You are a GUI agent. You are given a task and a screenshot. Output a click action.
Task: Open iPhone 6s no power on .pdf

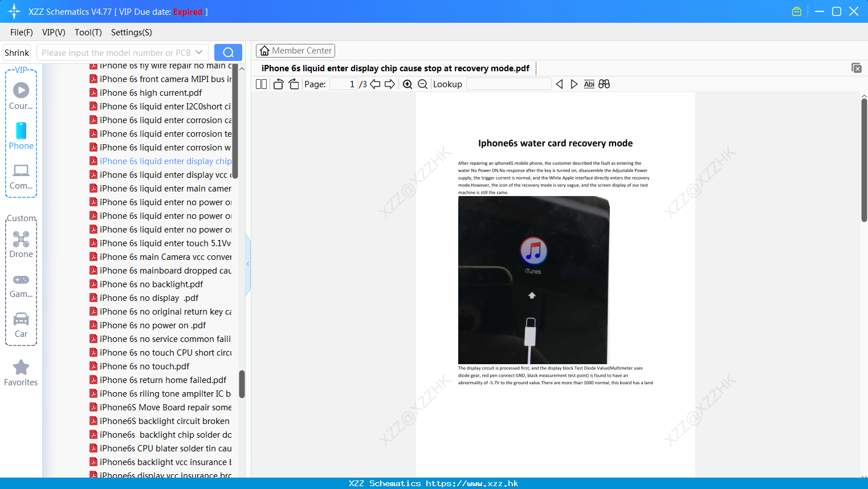point(148,325)
